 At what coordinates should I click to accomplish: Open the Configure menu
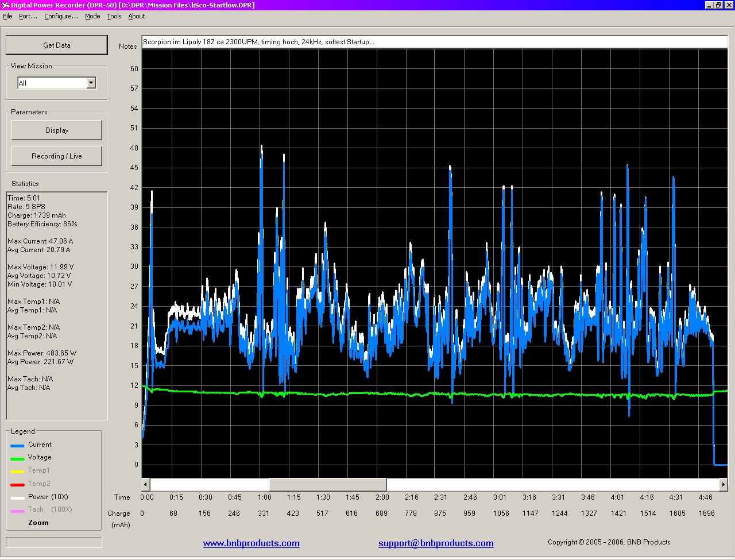click(x=61, y=16)
